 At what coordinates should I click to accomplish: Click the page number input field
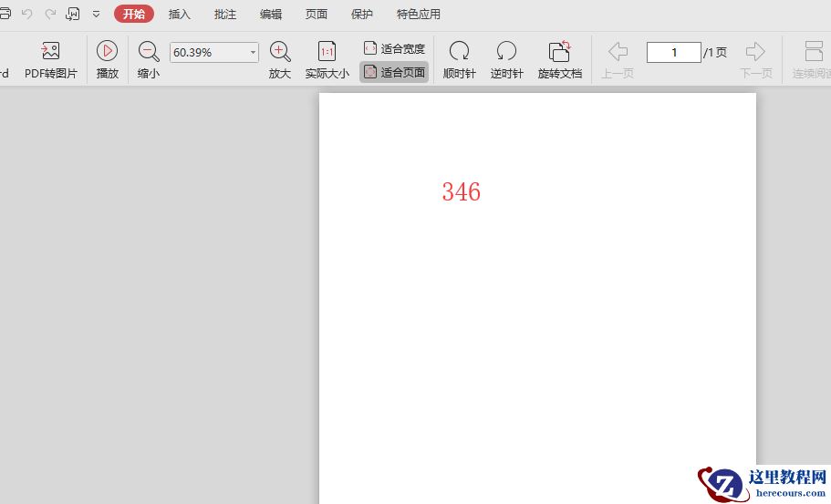[673, 53]
